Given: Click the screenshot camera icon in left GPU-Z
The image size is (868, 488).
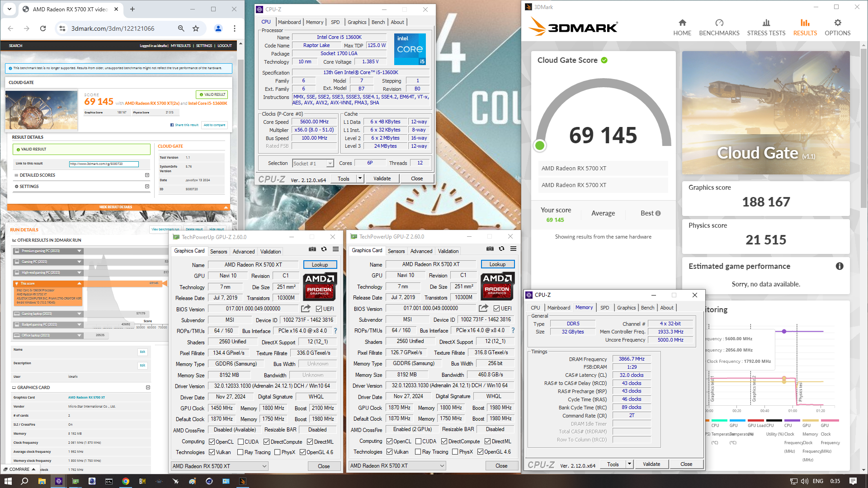Looking at the screenshot, I should (x=312, y=249).
